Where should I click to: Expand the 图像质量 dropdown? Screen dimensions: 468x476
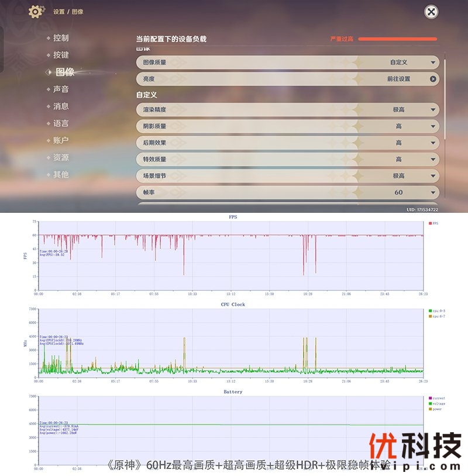tap(433, 62)
